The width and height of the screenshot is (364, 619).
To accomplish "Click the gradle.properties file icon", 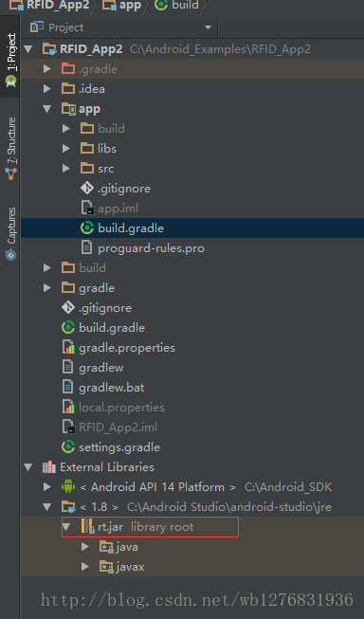I will (x=68, y=347).
